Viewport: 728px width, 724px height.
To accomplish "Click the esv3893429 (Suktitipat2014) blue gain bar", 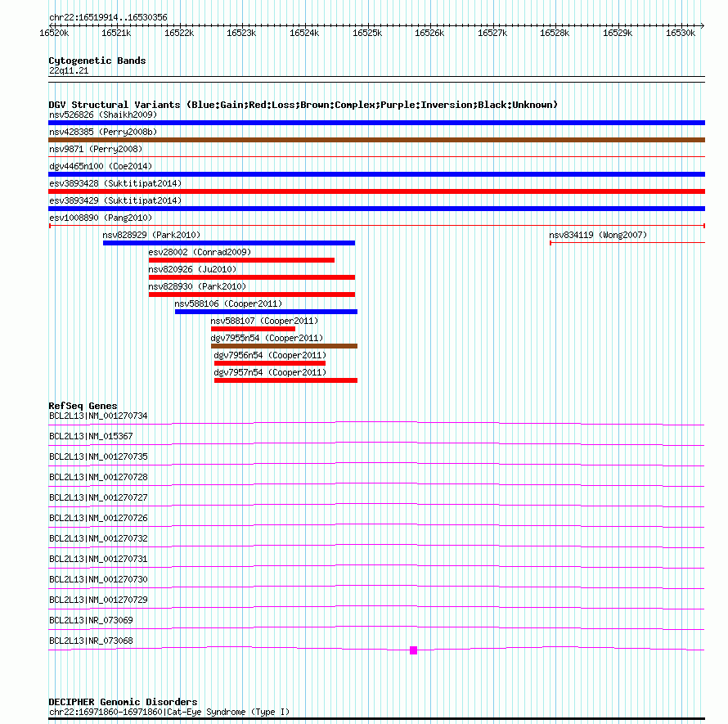I will 376,209.
